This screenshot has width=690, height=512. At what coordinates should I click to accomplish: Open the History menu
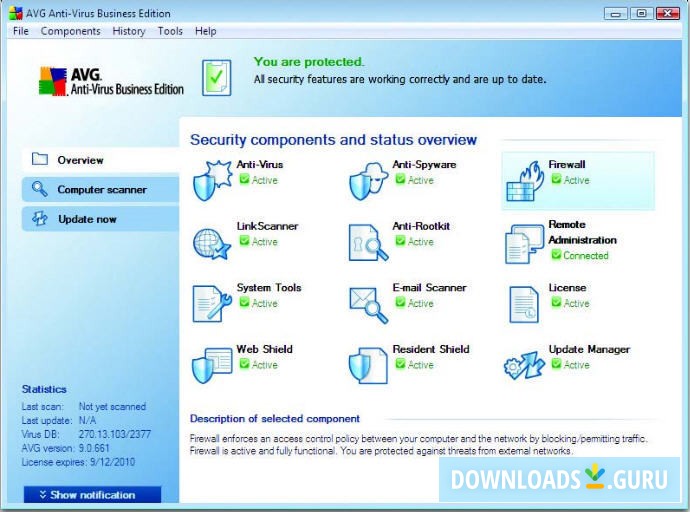click(128, 31)
